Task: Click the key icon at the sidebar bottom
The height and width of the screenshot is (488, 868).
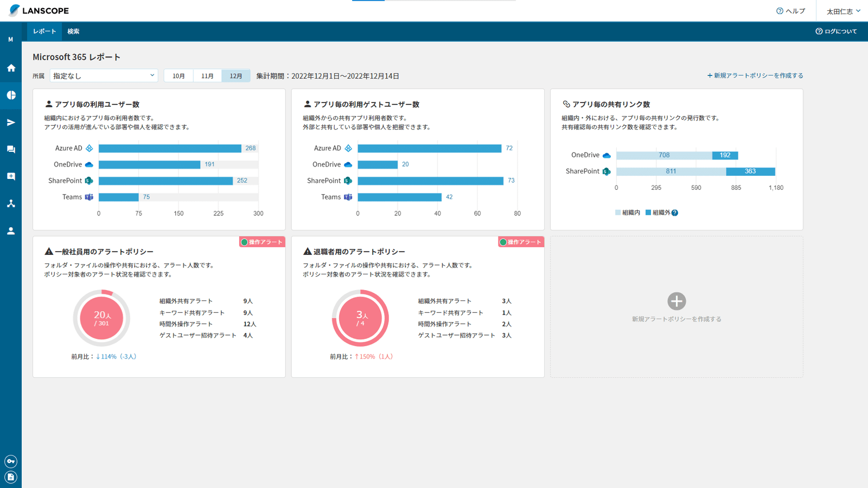Action: 11,461
